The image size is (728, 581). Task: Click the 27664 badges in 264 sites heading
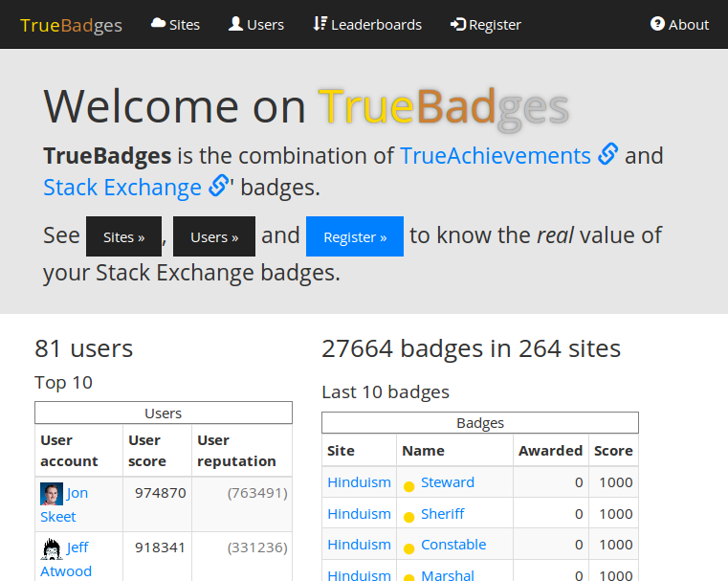coord(472,348)
